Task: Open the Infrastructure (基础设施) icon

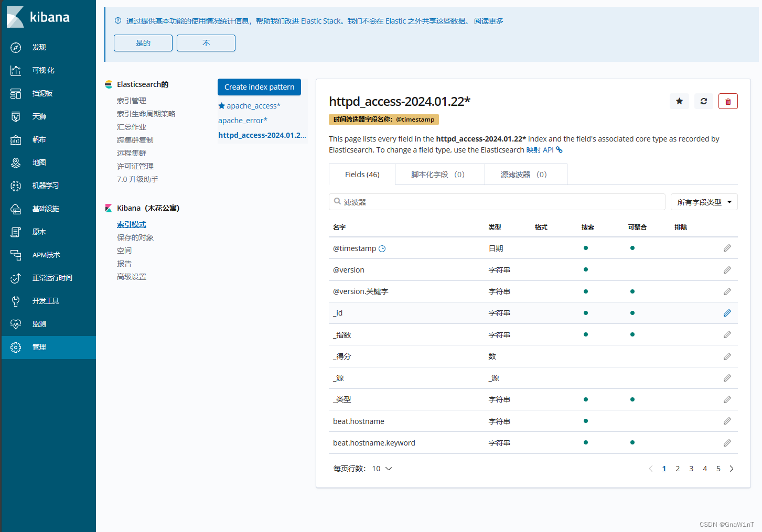Action: click(x=16, y=209)
